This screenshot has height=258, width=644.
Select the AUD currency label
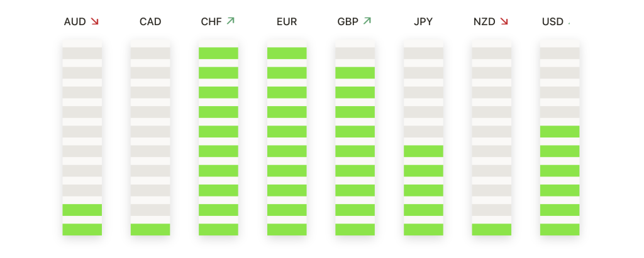tap(75, 22)
